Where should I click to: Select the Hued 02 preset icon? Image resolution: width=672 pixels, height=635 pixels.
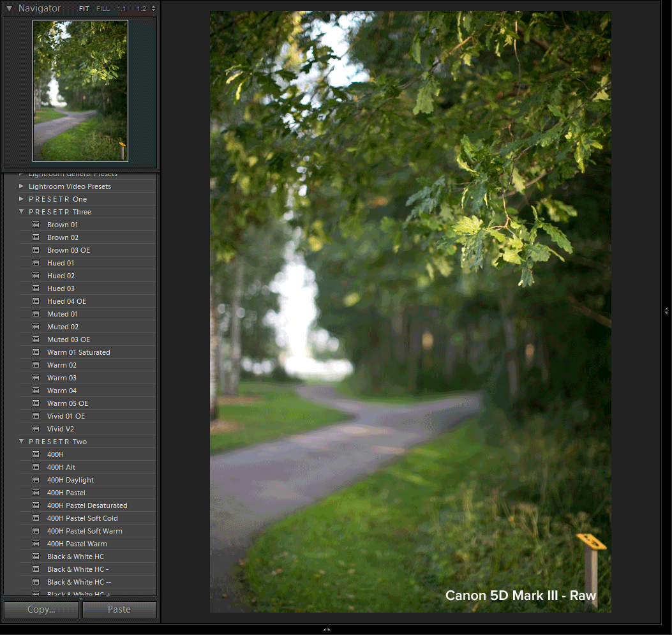pyautogui.click(x=37, y=275)
